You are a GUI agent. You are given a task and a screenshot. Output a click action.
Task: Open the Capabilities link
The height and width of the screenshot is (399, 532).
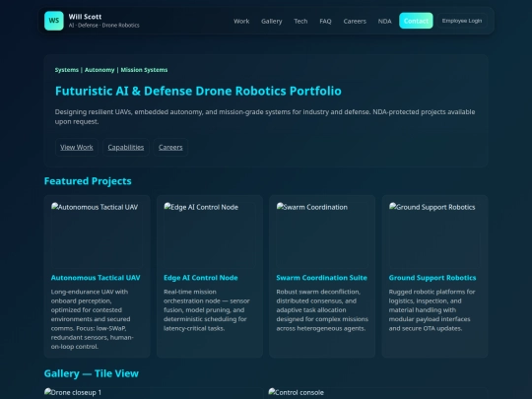pos(126,147)
